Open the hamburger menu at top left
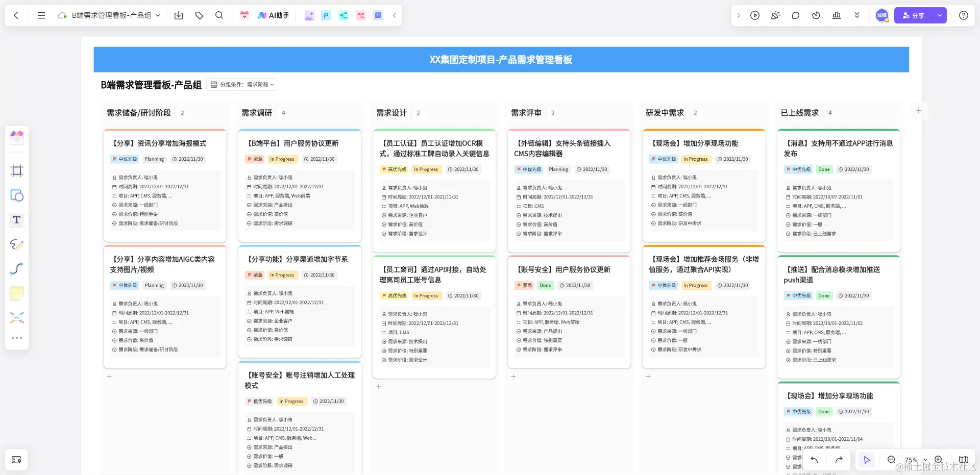 coord(41,15)
